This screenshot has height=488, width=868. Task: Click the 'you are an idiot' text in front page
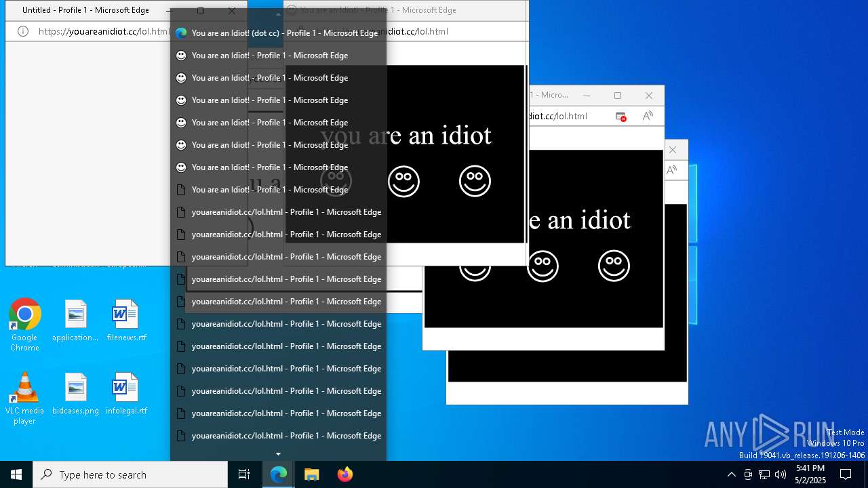(406, 135)
